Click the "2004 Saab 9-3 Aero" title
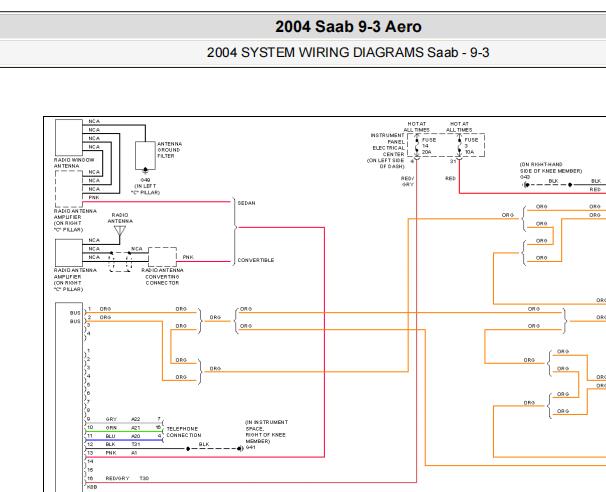Viewport: 606px width, 492px height. tap(348, 27)
